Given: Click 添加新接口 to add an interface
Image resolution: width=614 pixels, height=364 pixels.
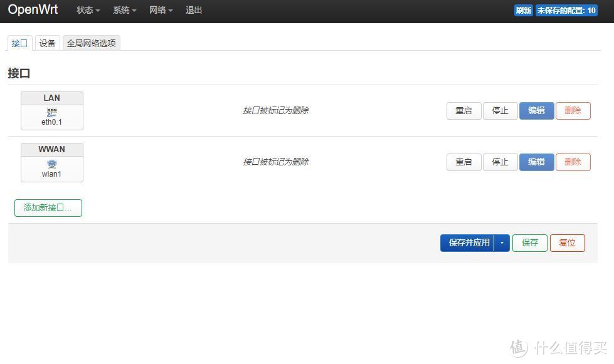Looking at the screenshot, I should (x=48, y=207).
